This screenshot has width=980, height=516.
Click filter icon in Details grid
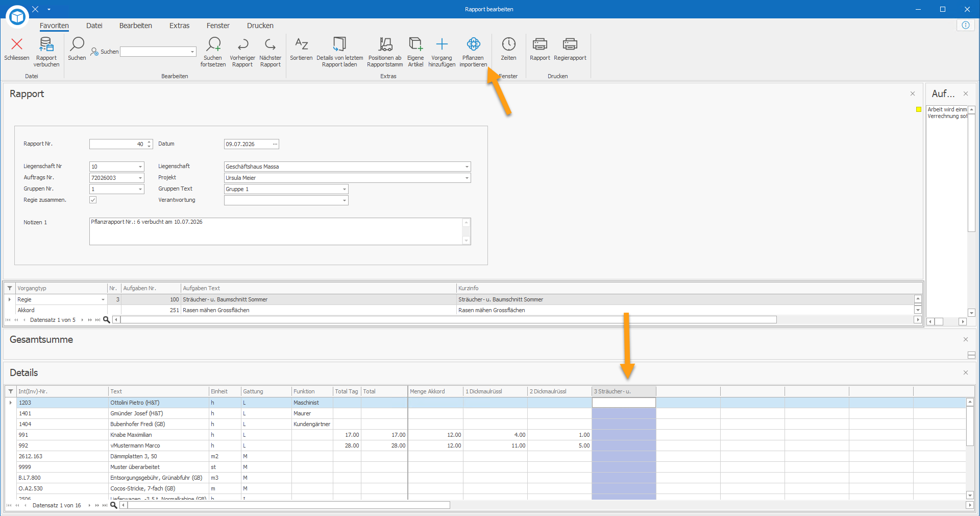(11, 391)
